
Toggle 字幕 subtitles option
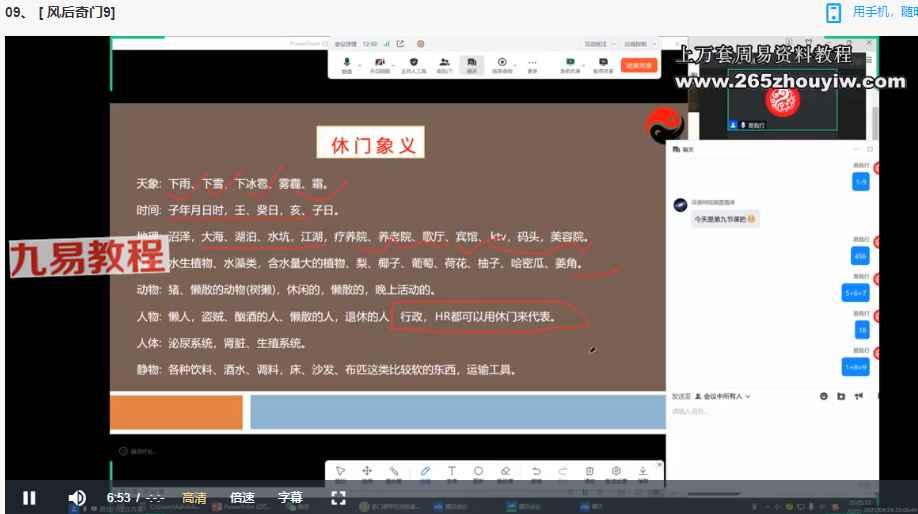pos(290,498)
